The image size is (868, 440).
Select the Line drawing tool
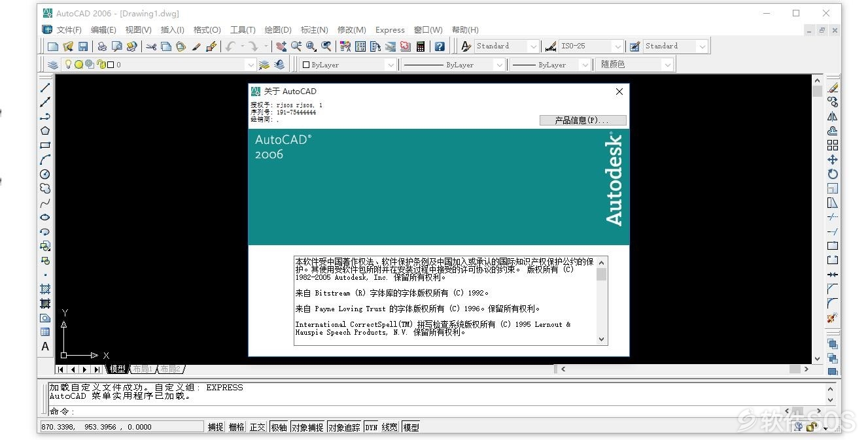pyautogui.click(x=45, y=88)
